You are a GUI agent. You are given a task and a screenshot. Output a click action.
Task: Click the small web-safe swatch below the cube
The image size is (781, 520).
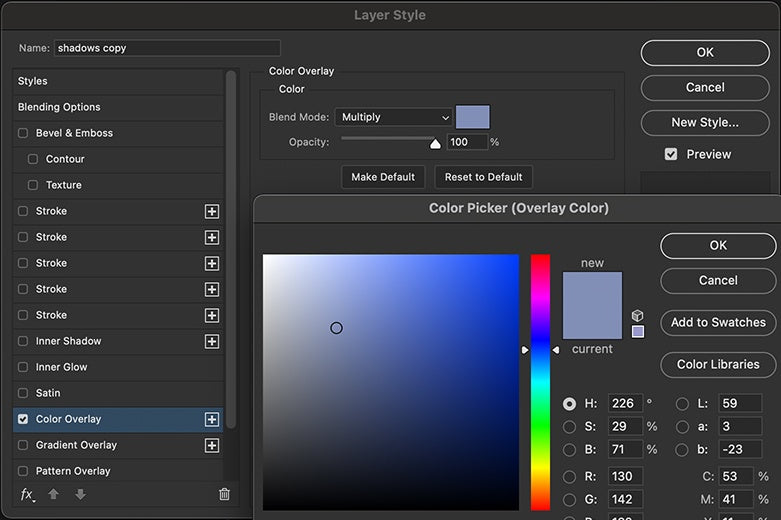point(638,332)
